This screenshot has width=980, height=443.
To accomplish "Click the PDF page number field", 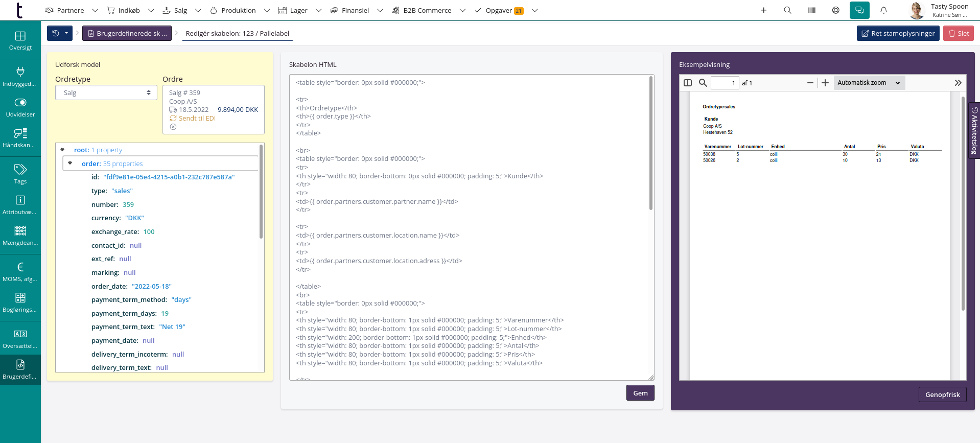I will 725,83.
